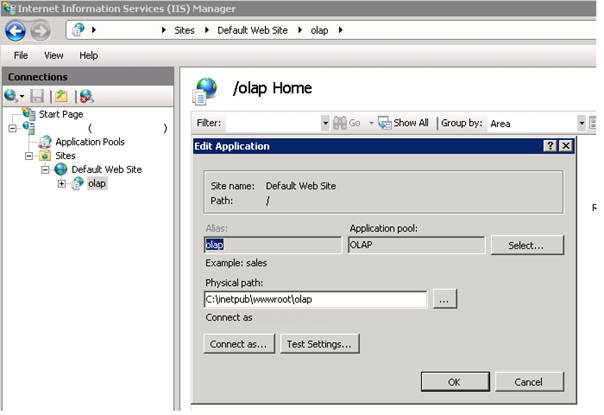
Task: Select the olap node in the tree
Action: 97,183
